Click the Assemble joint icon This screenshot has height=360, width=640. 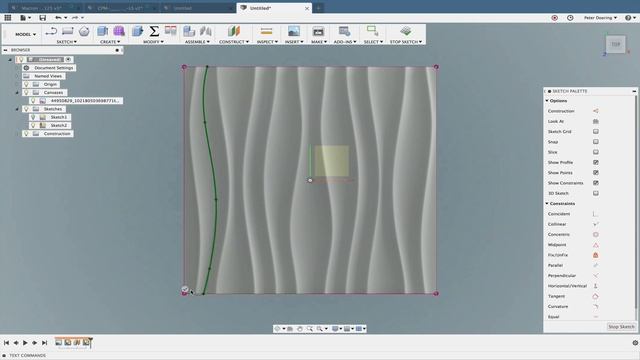point(205,31)
